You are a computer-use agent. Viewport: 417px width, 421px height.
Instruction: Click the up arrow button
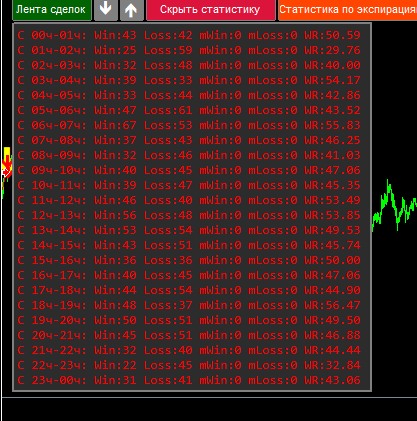point(131,10)
